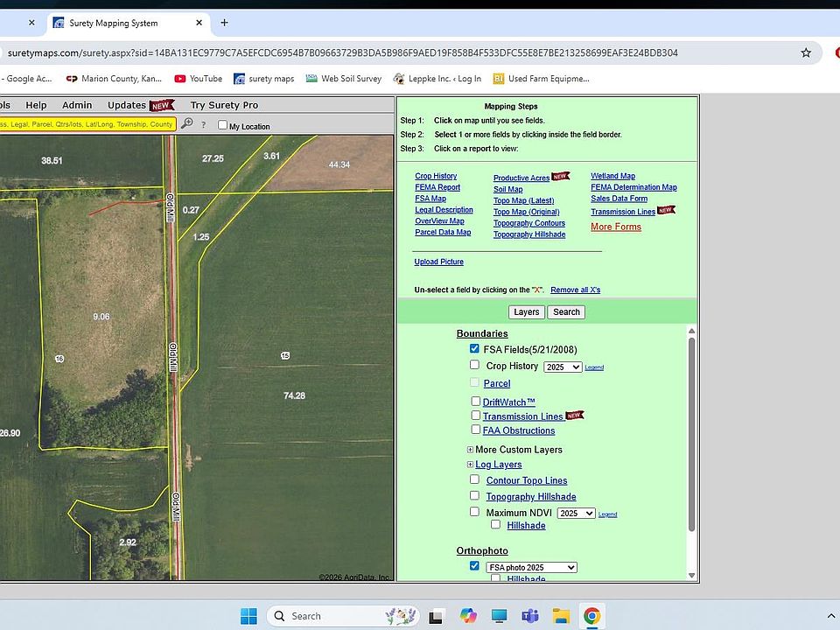Open the Used Farm Equipment bookmark
The height and width of the screenshot is (630, 840).
541,79
